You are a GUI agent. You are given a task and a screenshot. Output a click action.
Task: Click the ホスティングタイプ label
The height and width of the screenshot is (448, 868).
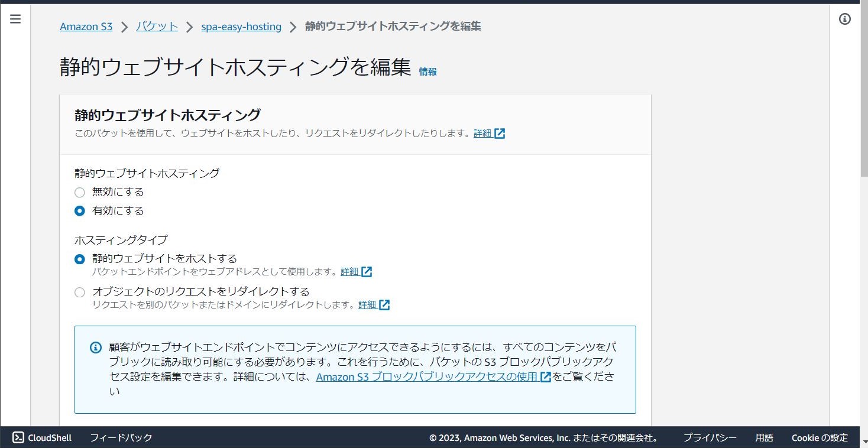(x=121, y=240)
